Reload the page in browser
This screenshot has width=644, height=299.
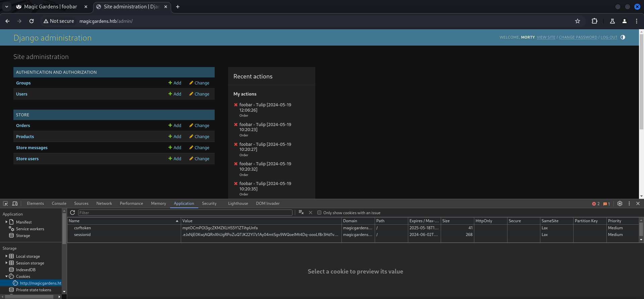32,21
